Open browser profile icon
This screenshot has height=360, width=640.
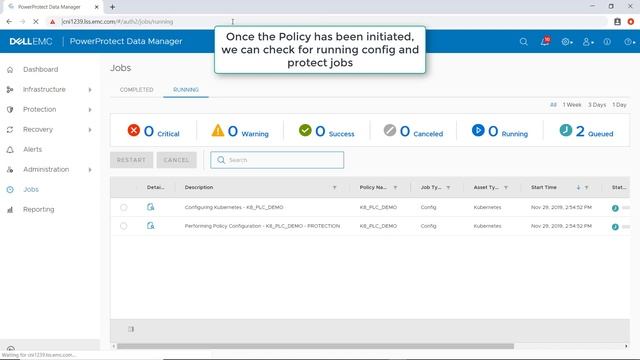[617, 22]
